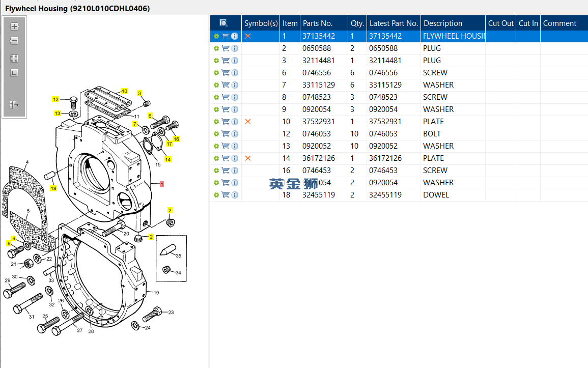Open info for part 0748523 screw

click(235, 97)
